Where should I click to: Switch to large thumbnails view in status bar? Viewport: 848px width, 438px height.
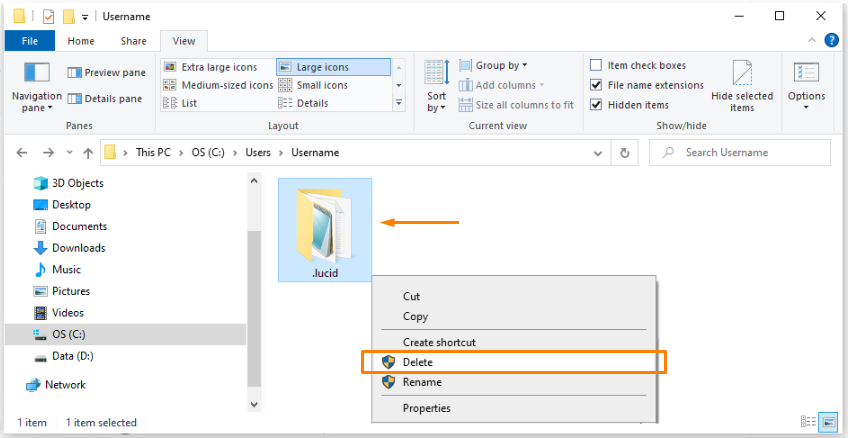[x=827, y=422]
